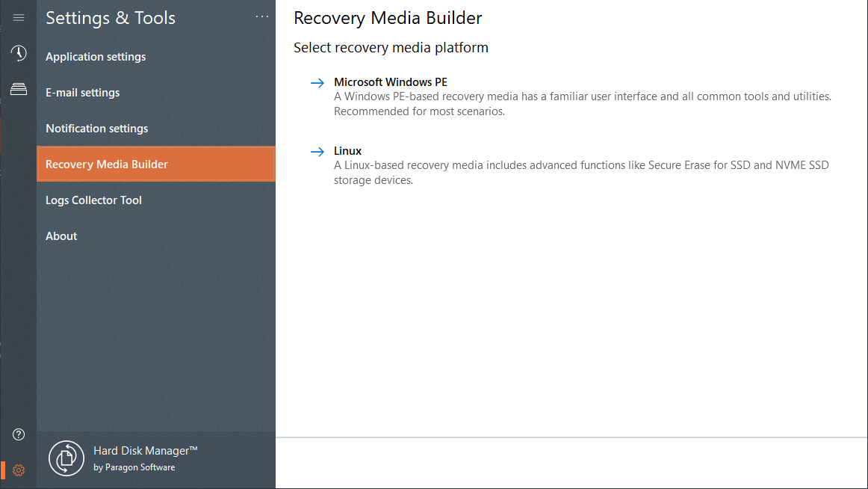The image size is (868, 489).
Task: Choose the Microsoft Windows PE title
Action: pos(390,82)
